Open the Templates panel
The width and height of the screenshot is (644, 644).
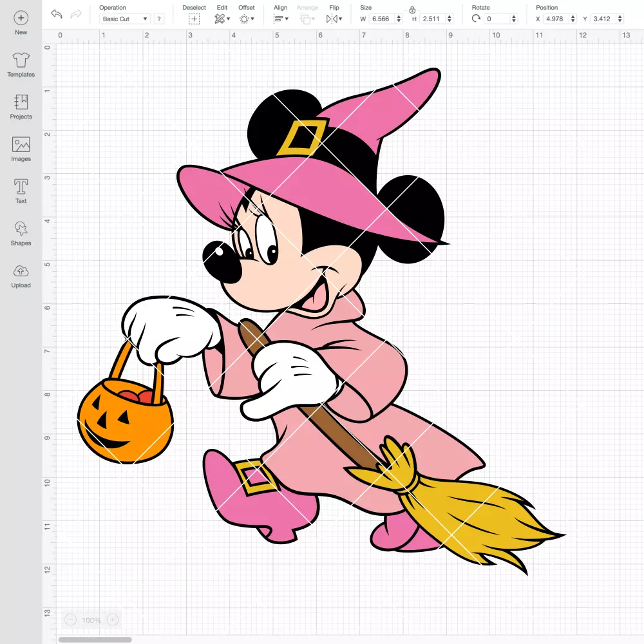(21, 65)
